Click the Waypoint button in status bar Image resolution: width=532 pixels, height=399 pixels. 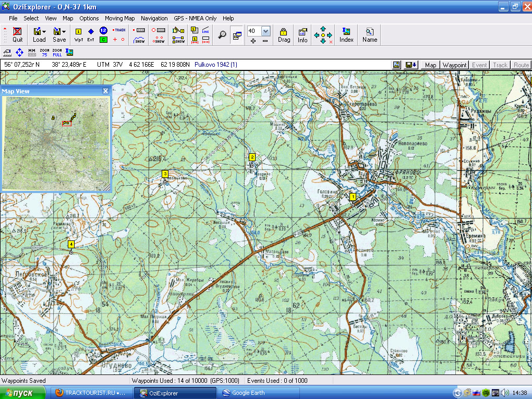click(454, 65)
